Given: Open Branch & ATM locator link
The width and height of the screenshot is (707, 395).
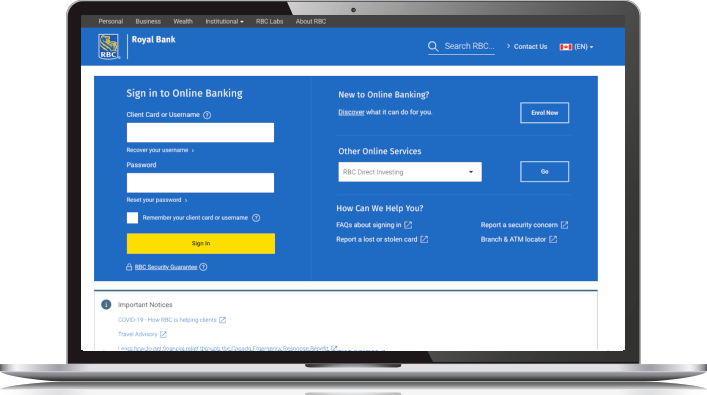Looking at the screenshot, I should [x=513, y=239].
